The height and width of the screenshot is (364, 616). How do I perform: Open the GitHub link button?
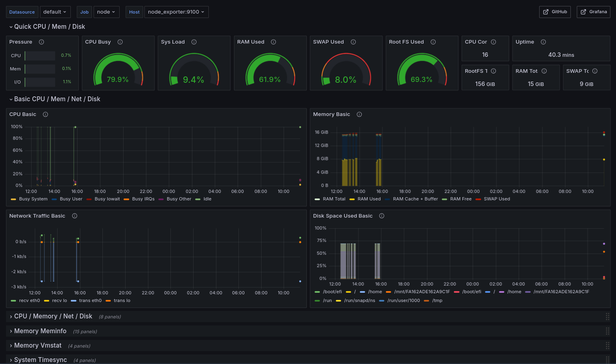point(555,12)
